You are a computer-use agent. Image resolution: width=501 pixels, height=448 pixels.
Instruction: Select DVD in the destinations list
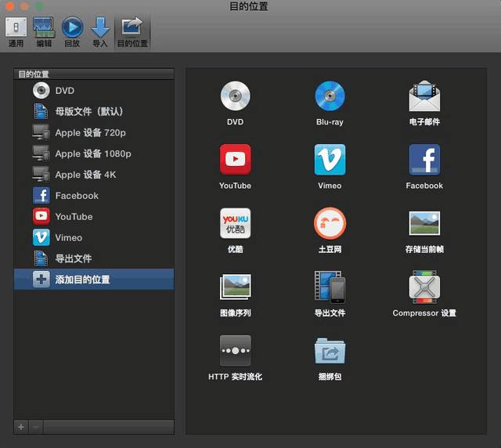coord(94,91)
